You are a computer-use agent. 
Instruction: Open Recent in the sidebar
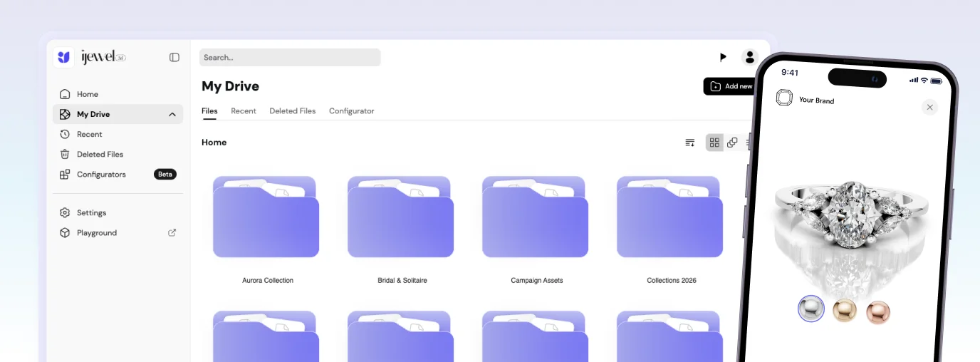tap(118, 134)
